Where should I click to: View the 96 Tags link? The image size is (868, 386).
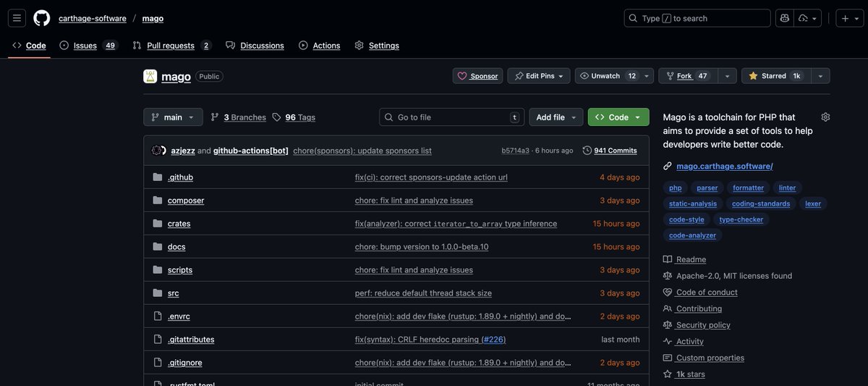[294, 117]
